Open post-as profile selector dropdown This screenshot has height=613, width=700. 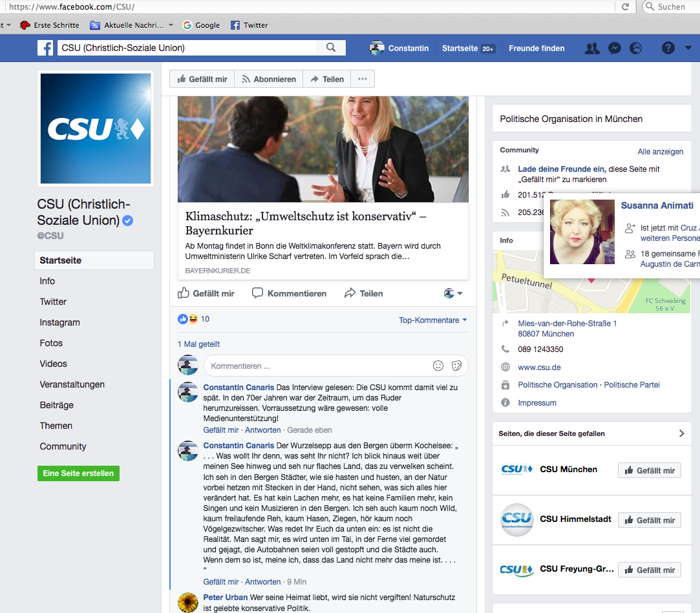(x=453, y=293)
